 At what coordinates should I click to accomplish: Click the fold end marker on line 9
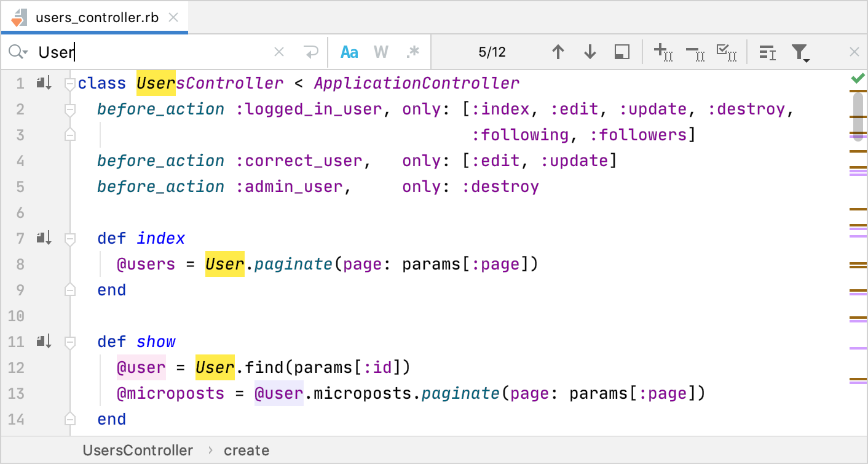point(69,290)
